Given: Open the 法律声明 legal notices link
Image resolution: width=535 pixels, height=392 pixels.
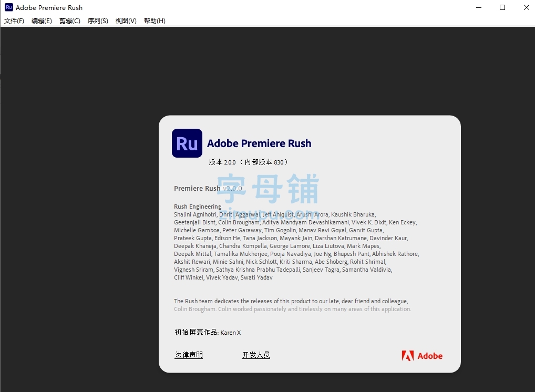Looking at the screenshot, I should point(189,355).
